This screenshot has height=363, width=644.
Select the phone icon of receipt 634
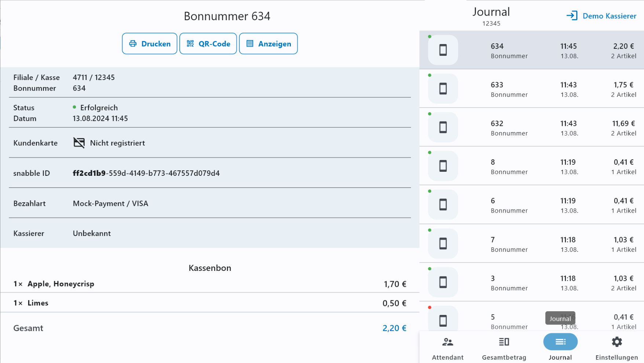(x=443, y=50)
